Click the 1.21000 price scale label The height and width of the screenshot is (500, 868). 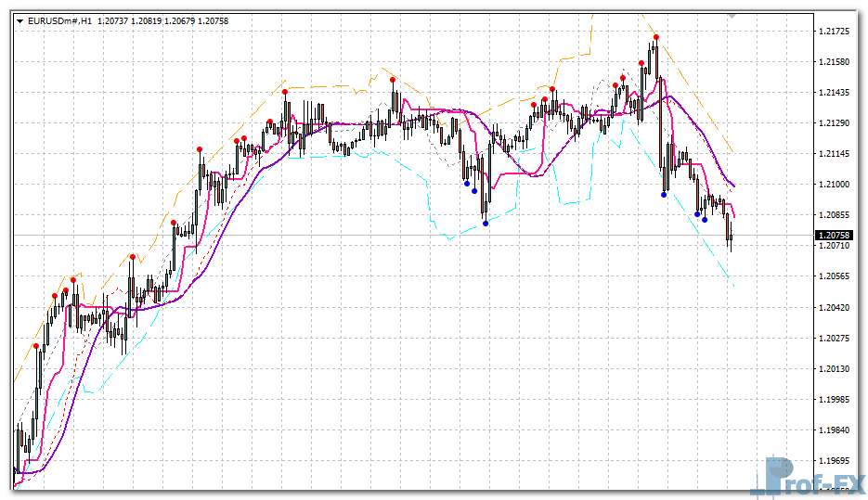837,186
